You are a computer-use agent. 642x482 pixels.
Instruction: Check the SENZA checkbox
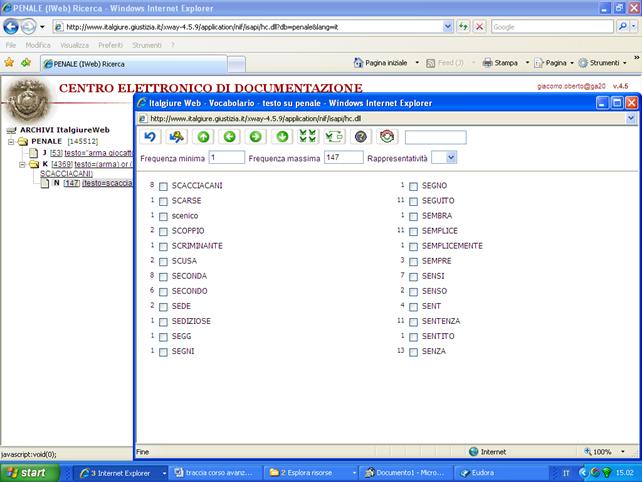coord(414,352)
